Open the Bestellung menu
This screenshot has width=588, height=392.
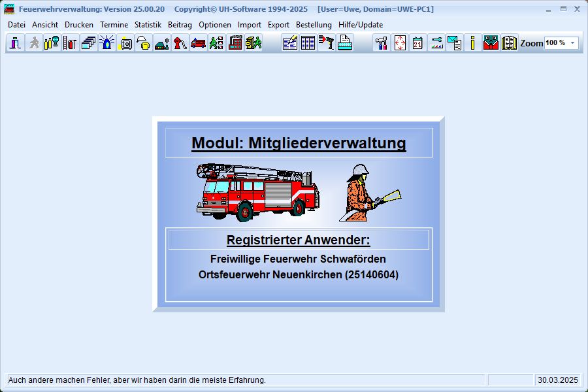(314, 25)
